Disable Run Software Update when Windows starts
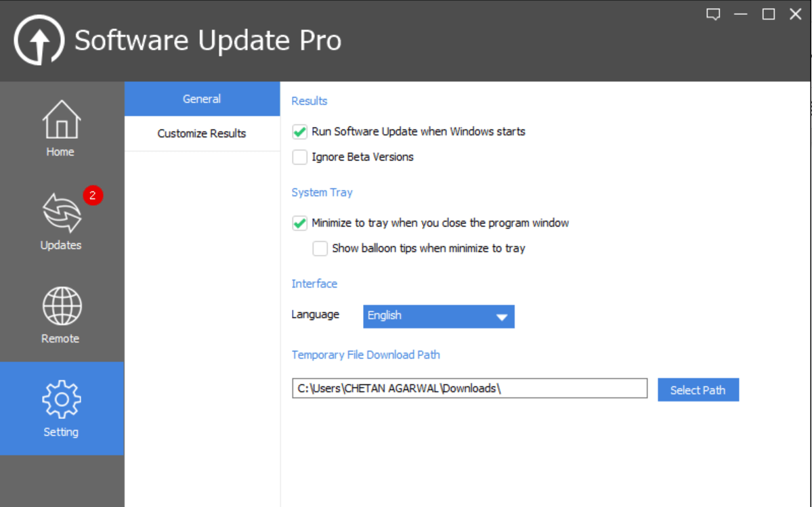 [299, 132]
